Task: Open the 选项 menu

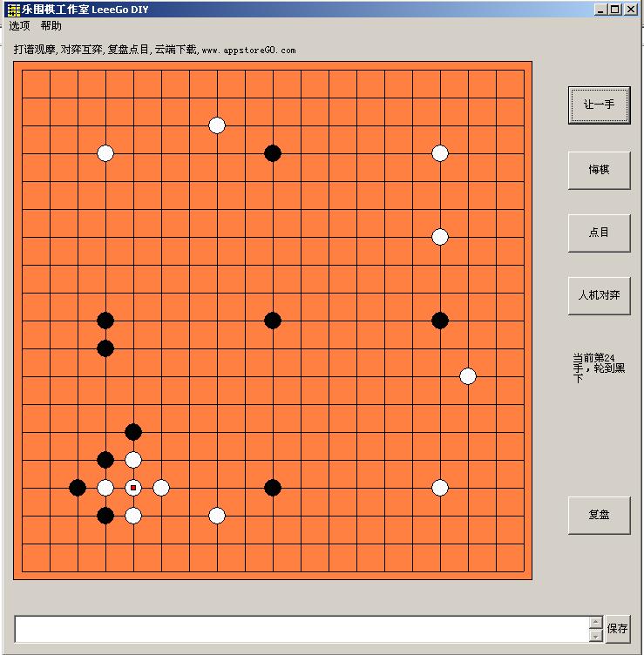Action: (19, 26)
